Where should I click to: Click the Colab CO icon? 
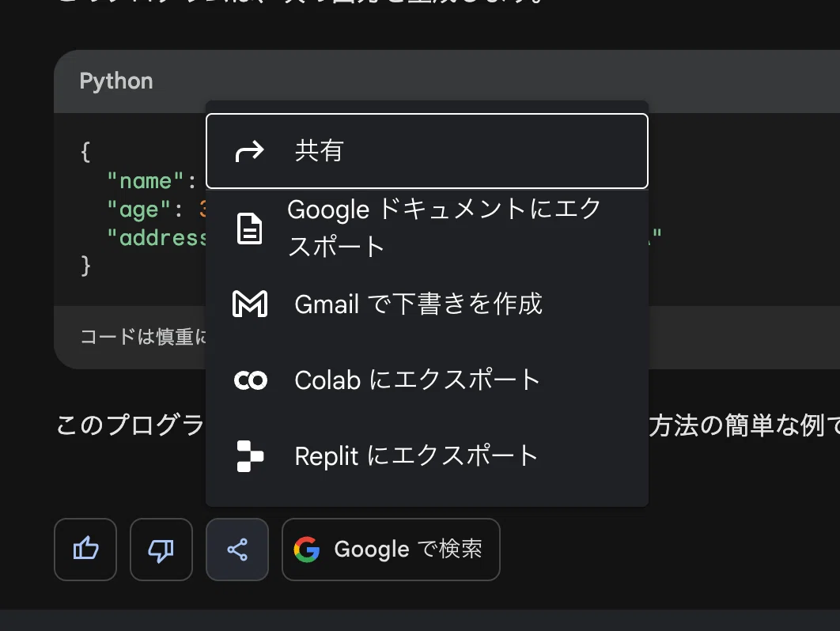tap(250, 380)
